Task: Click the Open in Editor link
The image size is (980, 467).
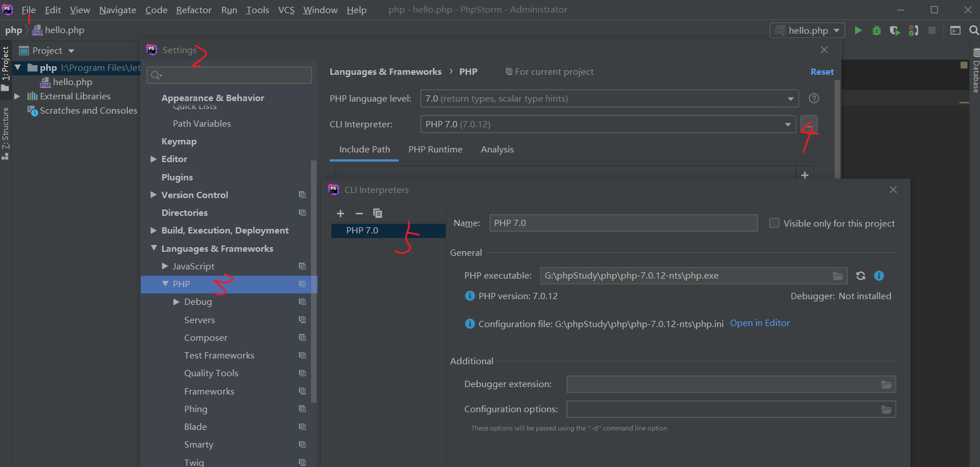Action: click(x=760, y=323)
